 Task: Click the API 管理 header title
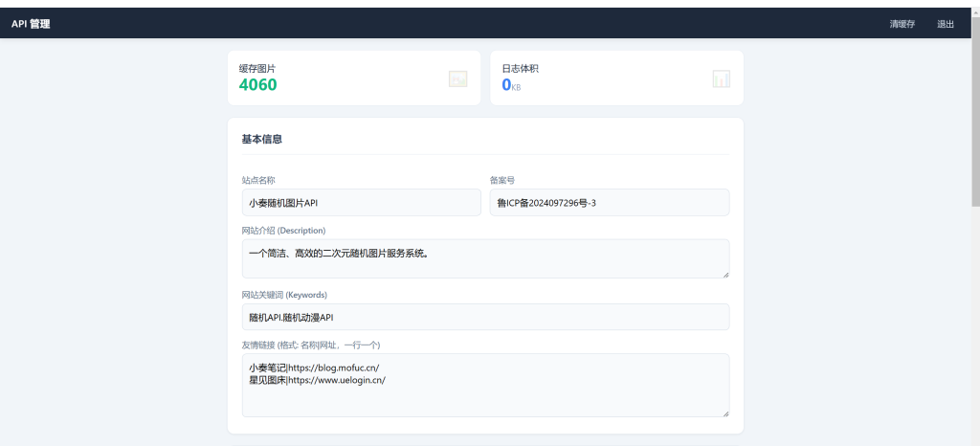[31, 24]
